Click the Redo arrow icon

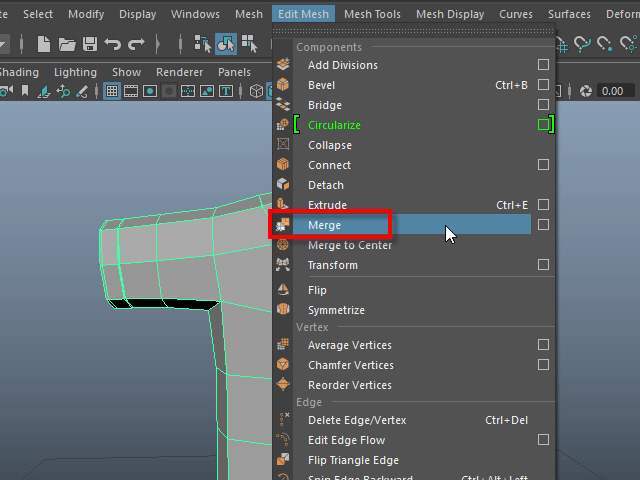tap(137, 44)
